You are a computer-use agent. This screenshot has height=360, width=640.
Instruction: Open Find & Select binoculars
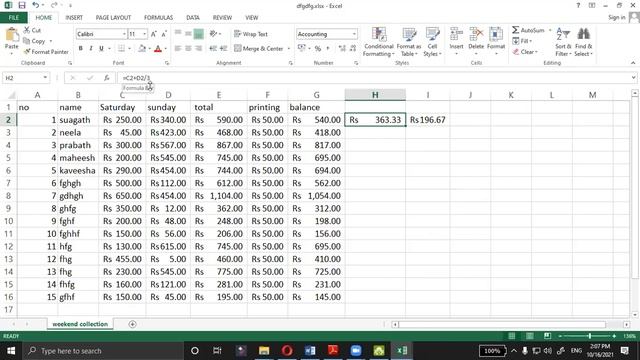click(x=584, y=42)
